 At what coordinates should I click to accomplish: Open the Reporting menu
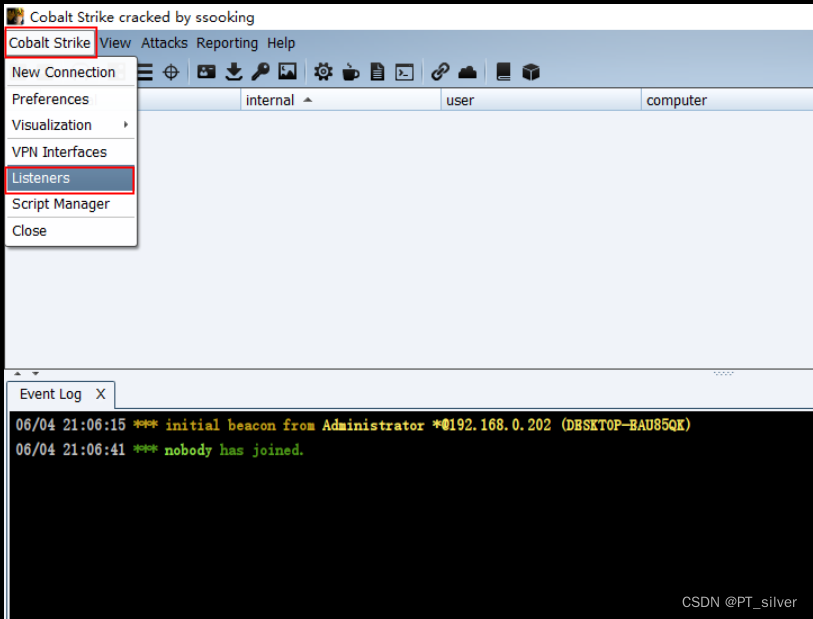click(227, 43)
